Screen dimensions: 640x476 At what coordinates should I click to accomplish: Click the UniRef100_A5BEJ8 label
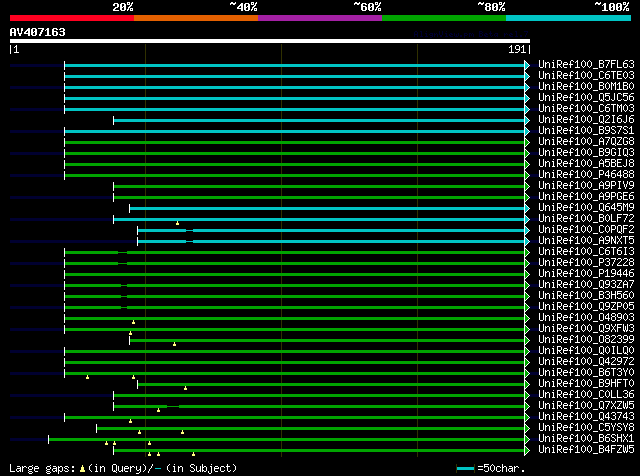pos(586,164)
